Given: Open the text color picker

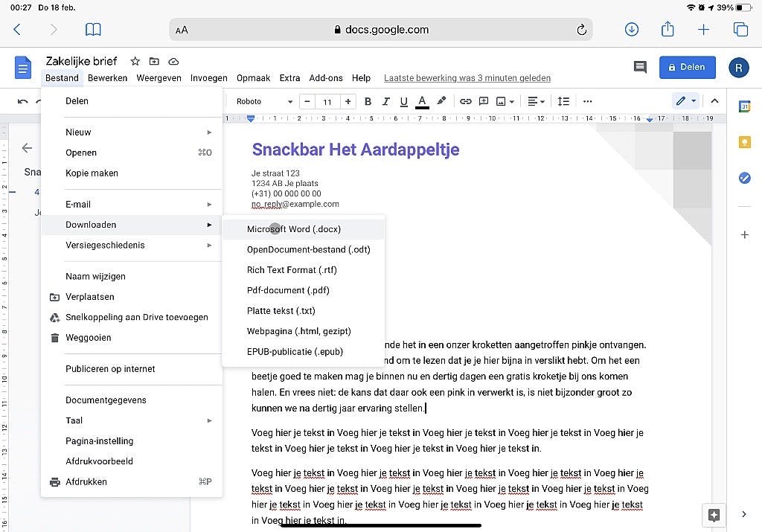Looking at the screenshot, I should (x=422, y=101).
